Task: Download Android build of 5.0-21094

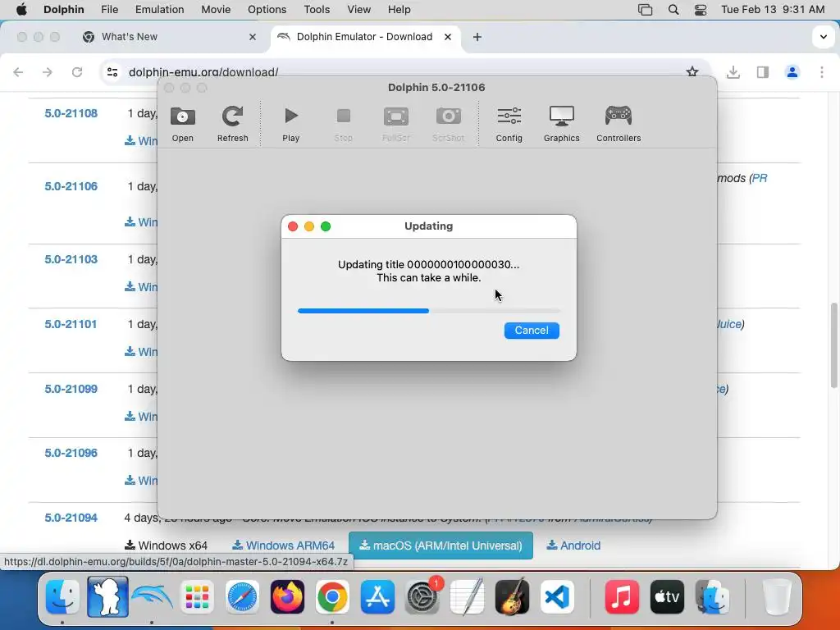Action: click(573, 546)
